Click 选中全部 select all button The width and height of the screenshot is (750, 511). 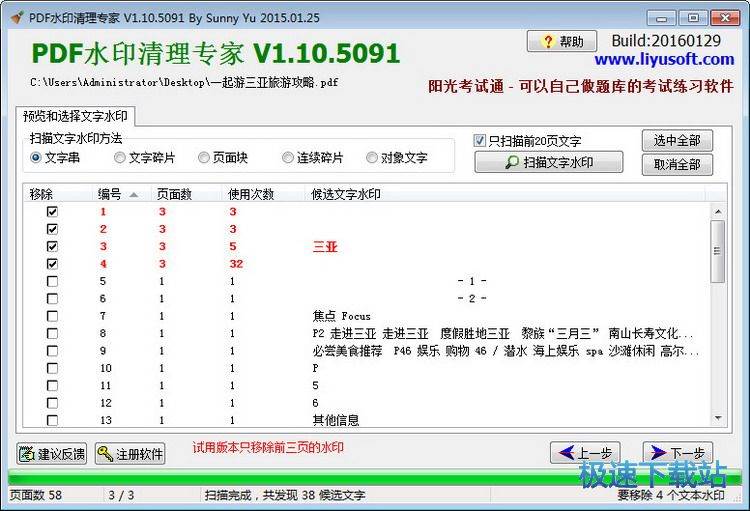pyautogui.click(x=677, y=140)
